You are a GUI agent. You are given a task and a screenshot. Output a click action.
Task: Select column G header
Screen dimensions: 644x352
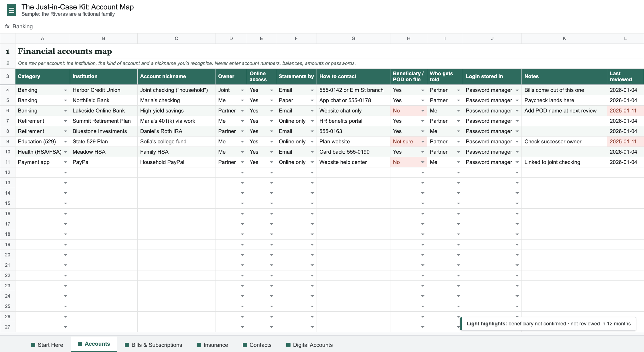pos(353,38)
